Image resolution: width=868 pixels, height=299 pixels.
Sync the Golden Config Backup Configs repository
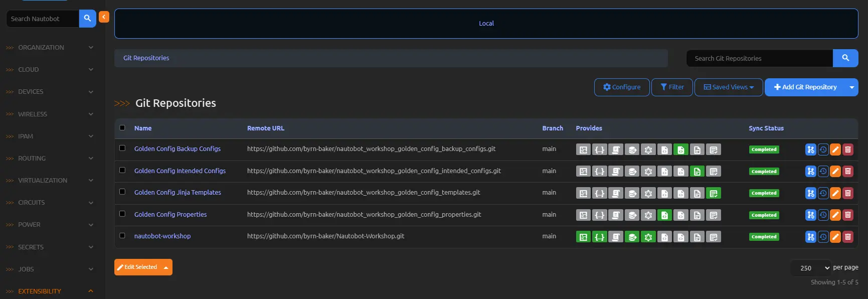pyautogui.click(x=810, y=149)
